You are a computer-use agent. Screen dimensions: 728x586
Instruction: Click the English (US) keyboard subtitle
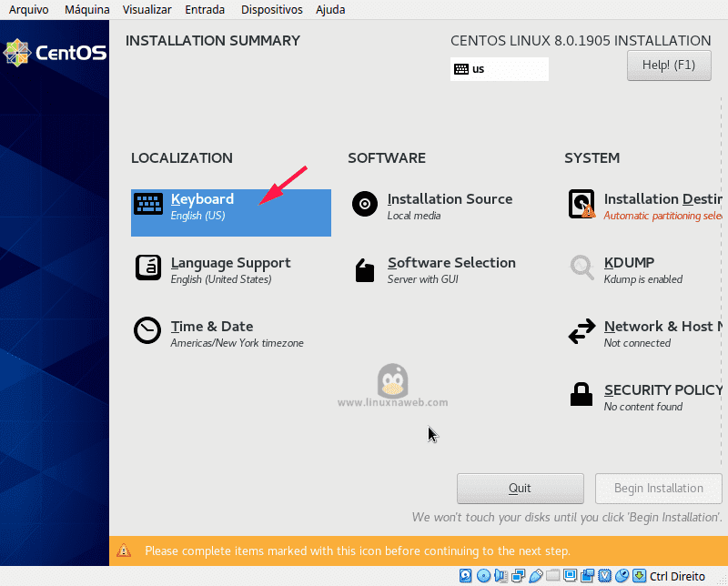(197, 216)
